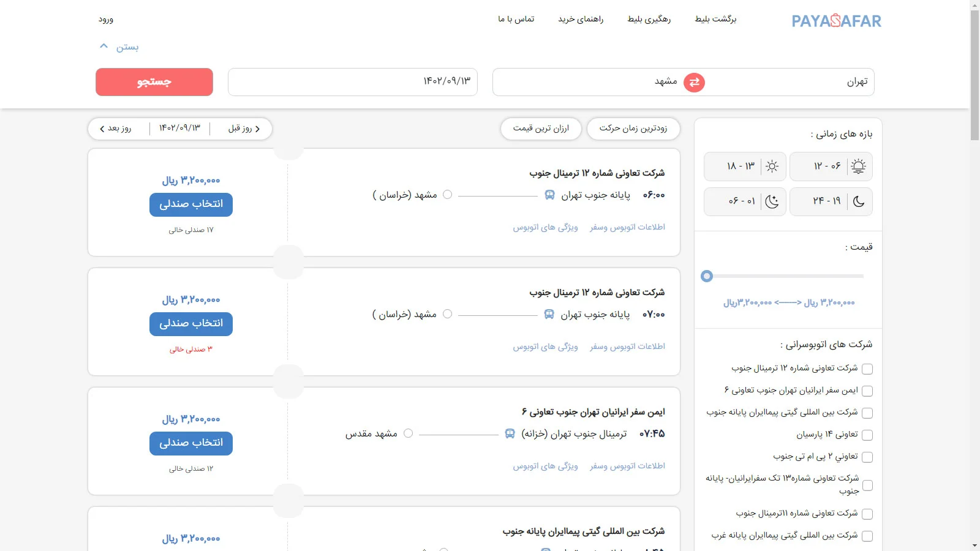Check تعاونی ۱۴ پارسیان filter

click(867, 435)
